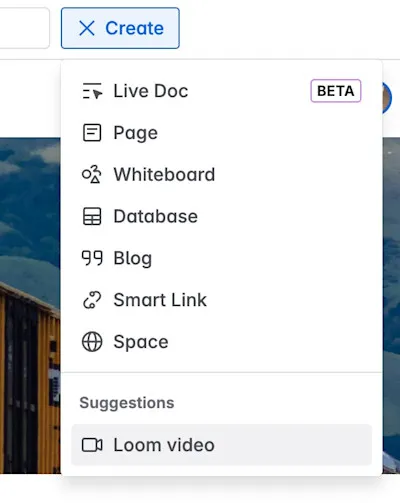Click the search field left of Create
Screen dimensions: 400x503
(x=25, y=28)
